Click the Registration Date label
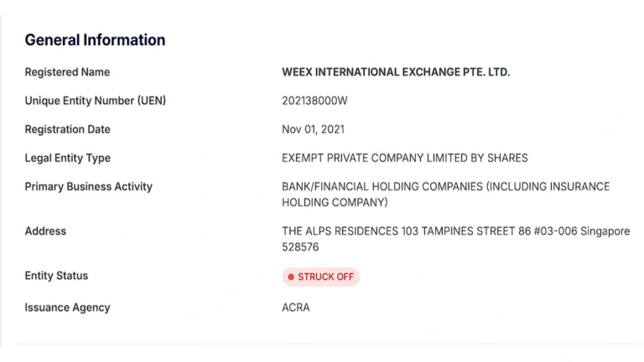Image resolution: width=644 pixels, height=362 pixels. 67,130
